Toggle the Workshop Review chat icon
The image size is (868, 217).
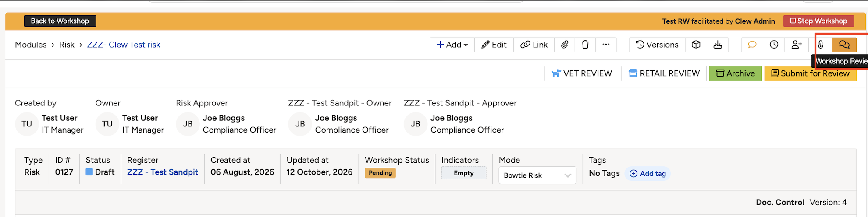[844, 45]
